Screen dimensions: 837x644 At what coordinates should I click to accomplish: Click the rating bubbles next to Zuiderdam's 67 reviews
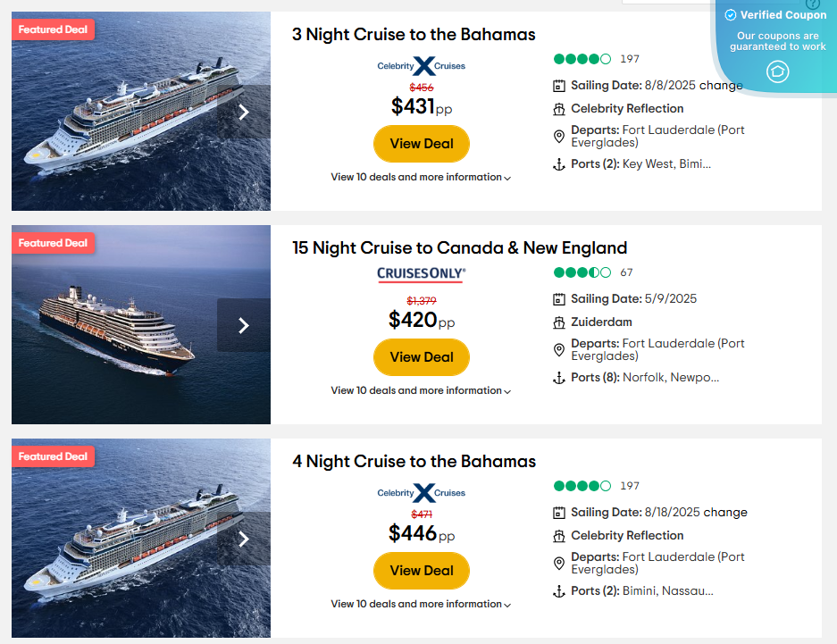point(582,272)
